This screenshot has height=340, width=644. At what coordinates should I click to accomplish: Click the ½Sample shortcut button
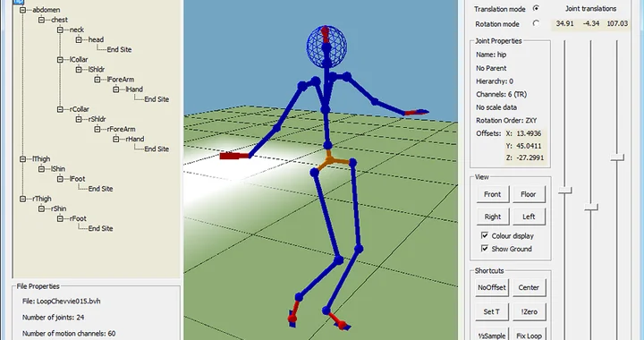[493, 335]
